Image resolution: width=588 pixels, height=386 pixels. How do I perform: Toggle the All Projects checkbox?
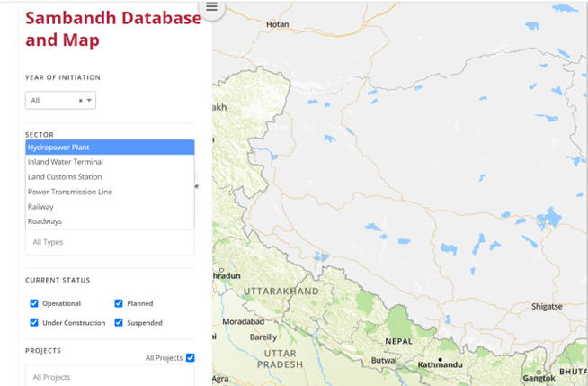click(190, 358)
